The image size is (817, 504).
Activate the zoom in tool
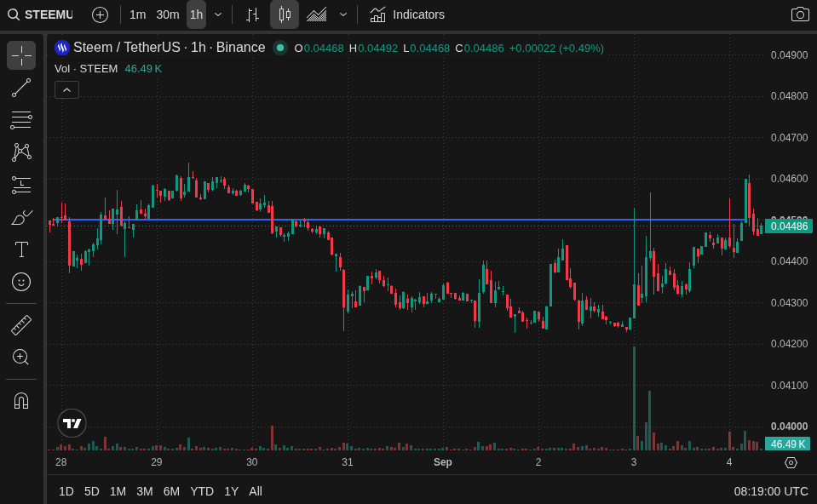click(21, 358)
